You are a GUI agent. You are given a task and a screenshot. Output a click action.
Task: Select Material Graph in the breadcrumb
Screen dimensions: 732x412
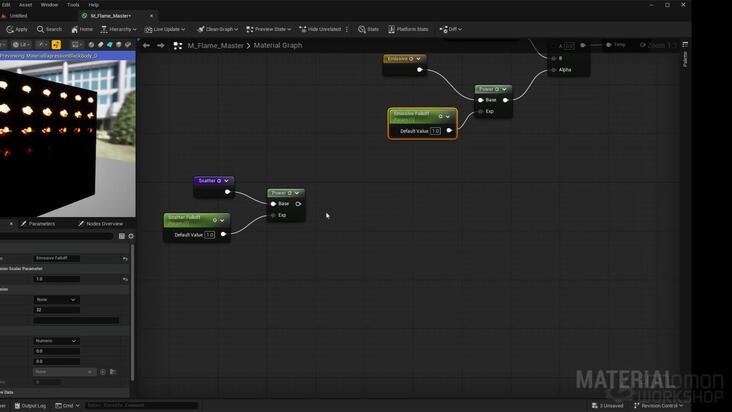[278, 46]
